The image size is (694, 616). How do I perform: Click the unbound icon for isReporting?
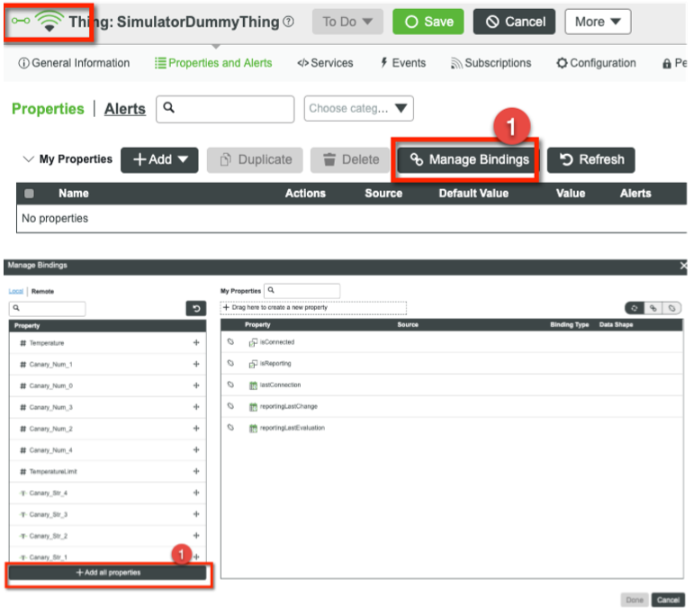tap(230, 363)
